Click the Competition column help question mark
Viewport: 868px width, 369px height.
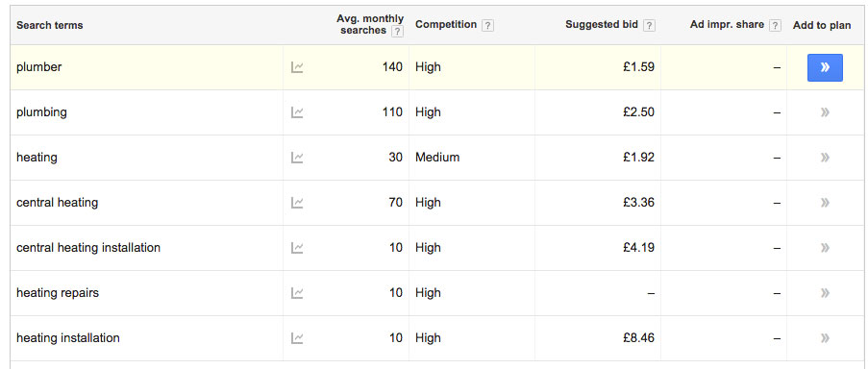tap(487, 25)
